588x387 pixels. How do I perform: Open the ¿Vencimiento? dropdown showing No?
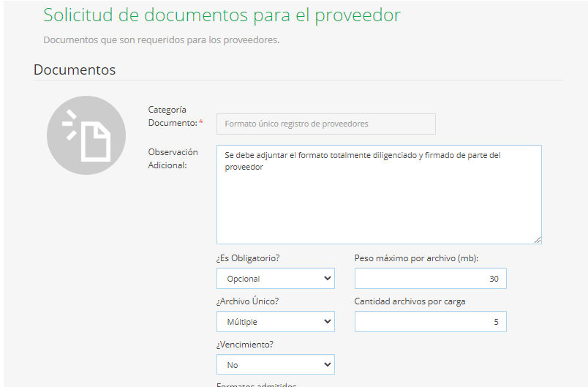pyautogui.click(x=275, y=364)
